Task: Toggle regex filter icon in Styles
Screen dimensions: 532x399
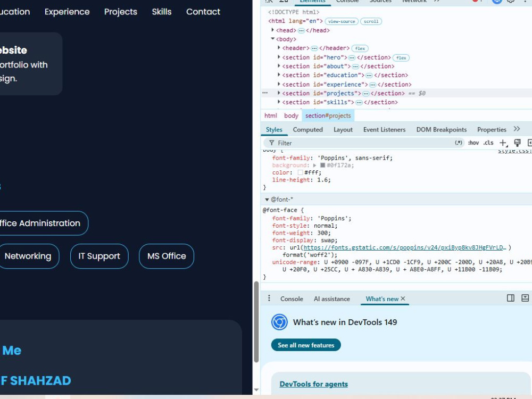Action: 459,143
